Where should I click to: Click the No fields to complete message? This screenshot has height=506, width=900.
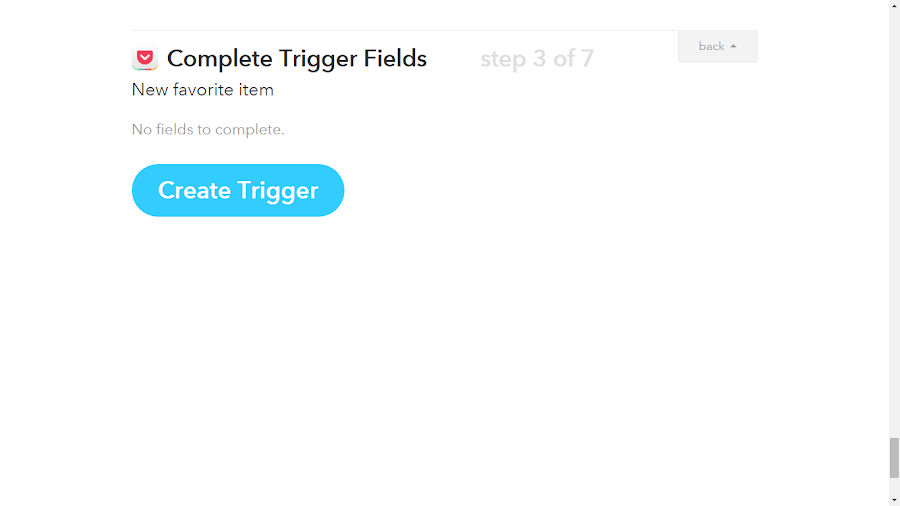[x=208, y=130]
